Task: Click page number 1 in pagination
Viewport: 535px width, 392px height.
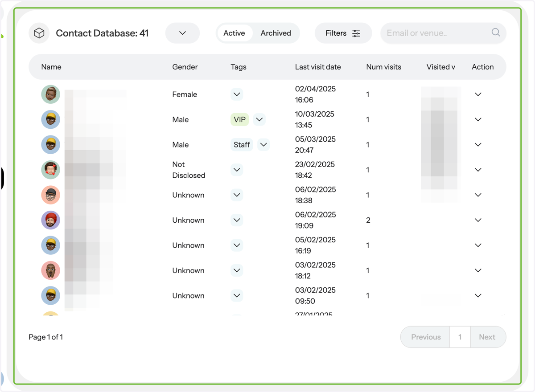Action: tap(460, 337)
